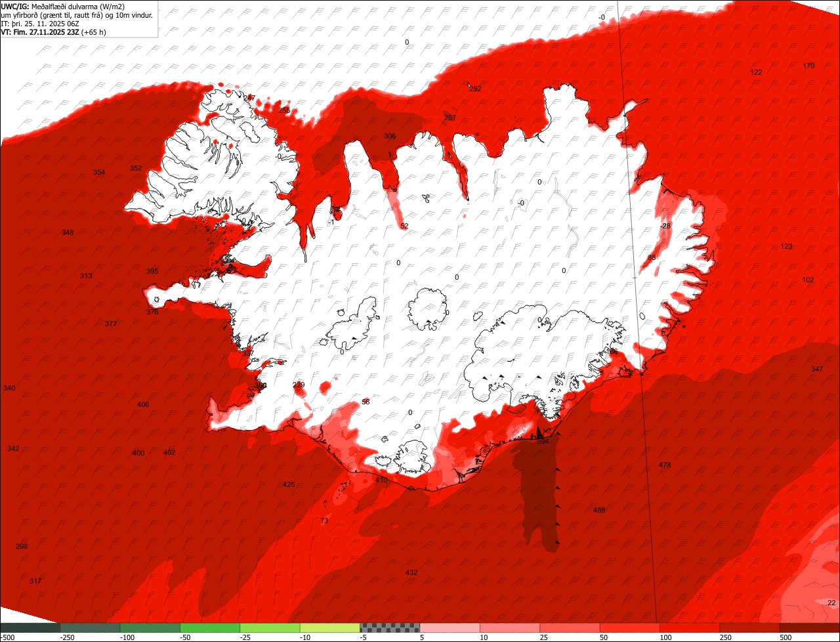Screen dimensions: 840x642
Task: Click the map value 28
Action: [667, 226]
